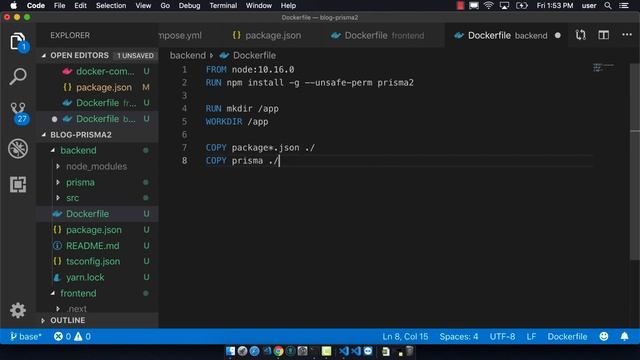Collapse the frontend folder
This screenshot has width=640, height=360.
[53, 293]
